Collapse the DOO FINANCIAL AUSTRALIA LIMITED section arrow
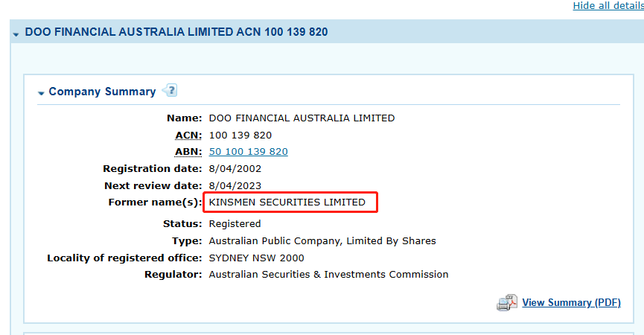 pos(16,34)
